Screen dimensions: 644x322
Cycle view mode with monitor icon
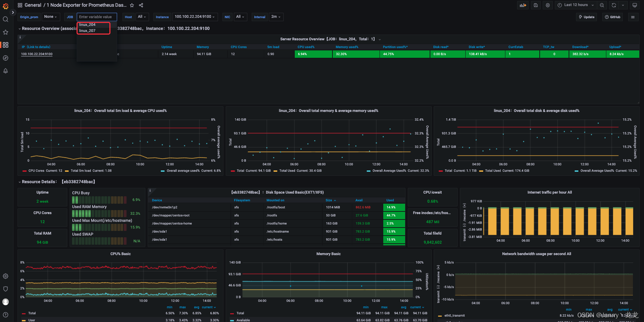[x=635, y=5]
